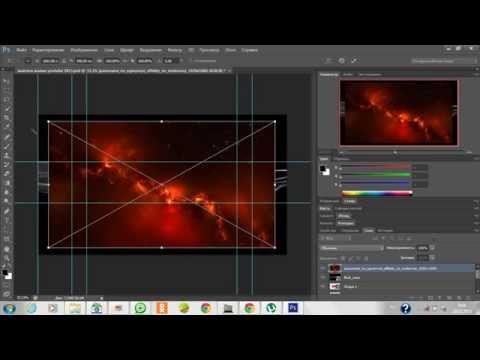Click new layer icon at Layers bottom
480x360 pixels.
coord(459,297)
